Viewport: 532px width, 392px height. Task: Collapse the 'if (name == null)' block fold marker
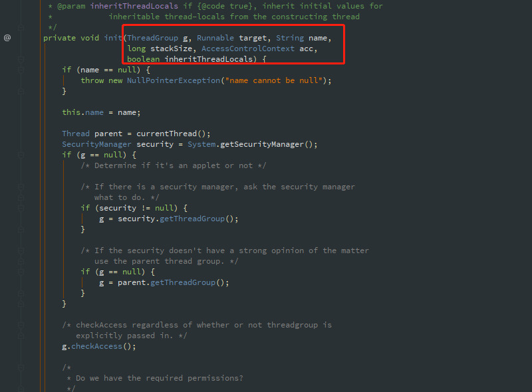(x=21, y=70)
